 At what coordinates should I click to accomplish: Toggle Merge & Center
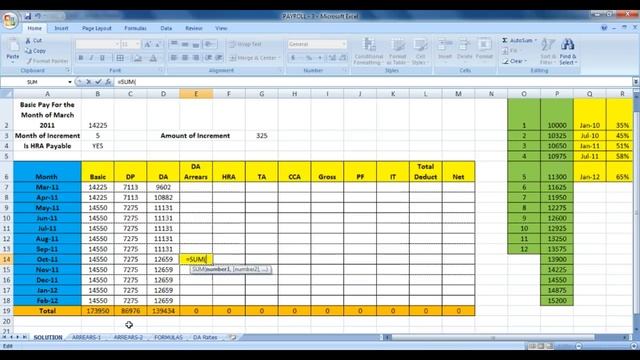pos(254,58)
